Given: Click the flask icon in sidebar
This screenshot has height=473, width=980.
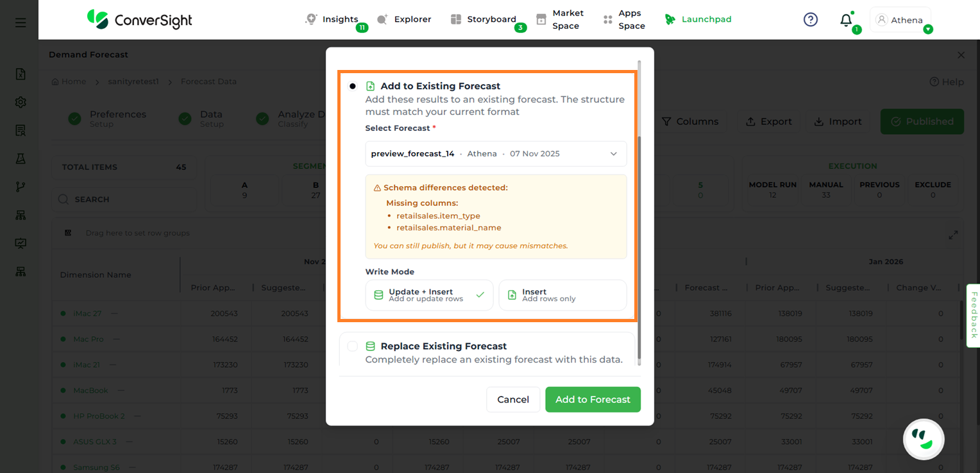Looking at the screenshot, I should point(21,159).
